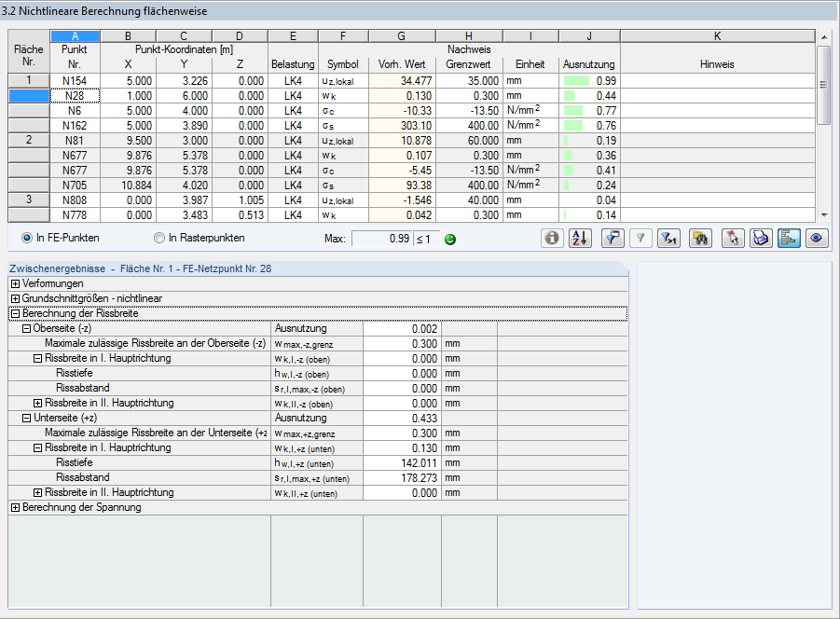Click the Max value field 0.99
840x619 pixels.
tap(382, 239)
